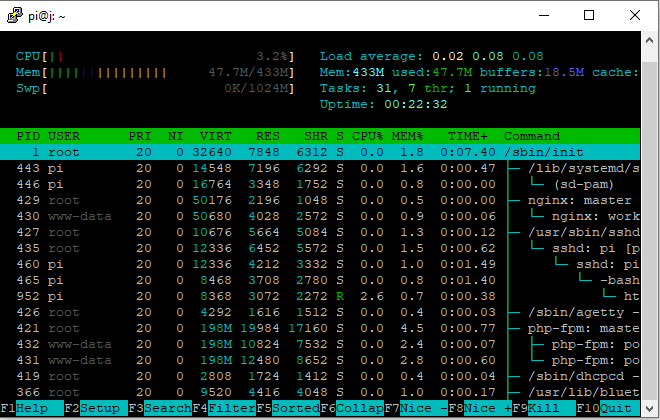Click F8 Nice + to lower priority
660x420 pixels.
[480, 408]
